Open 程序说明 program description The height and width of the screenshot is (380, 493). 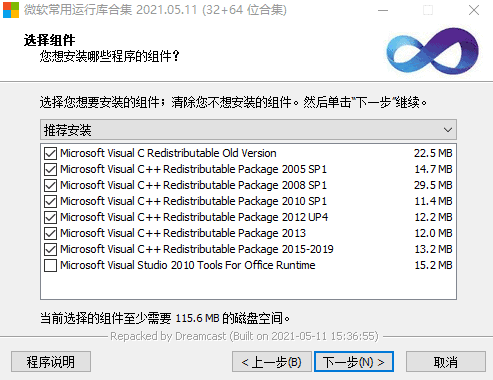[51, 362]
